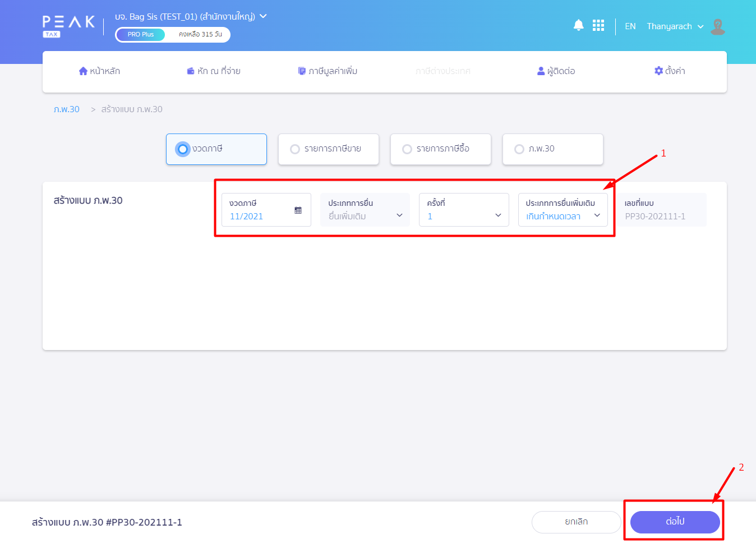Click the user profile avatar

point(717,26)
